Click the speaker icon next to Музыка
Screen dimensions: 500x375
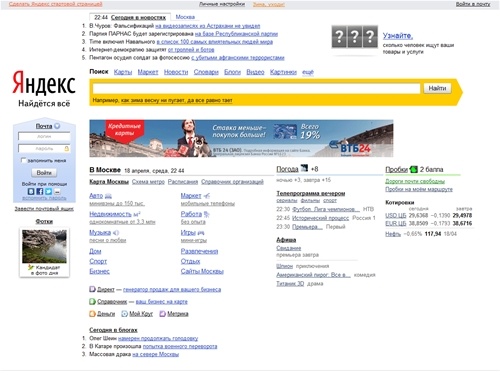[x=116, y=233]
